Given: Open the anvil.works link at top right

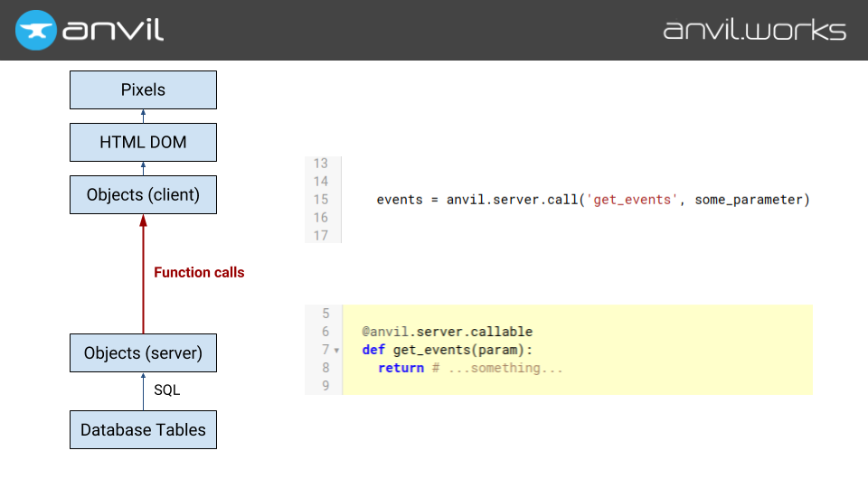Looking at the screenshot, I should click(754, 30).
